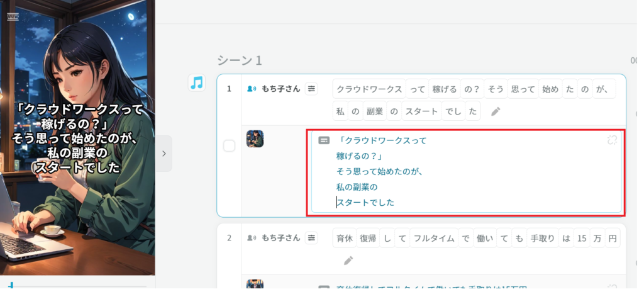This screenshot has width=644, height=299.
Task: Select the クラウドワークス word chip
Action: (x=369, y=89)
